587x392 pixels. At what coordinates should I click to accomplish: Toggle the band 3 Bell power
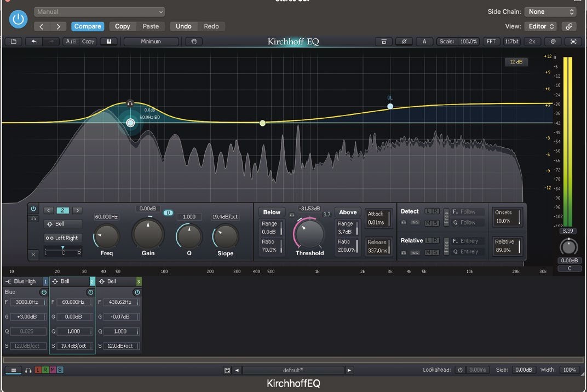tap(137, 292)
